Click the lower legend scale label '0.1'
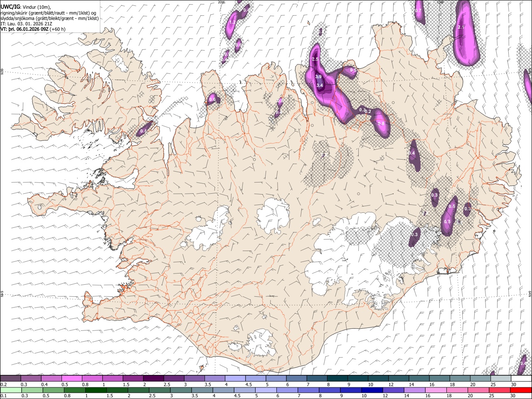Viewport: 532px width, 399px height. point(4,396)
